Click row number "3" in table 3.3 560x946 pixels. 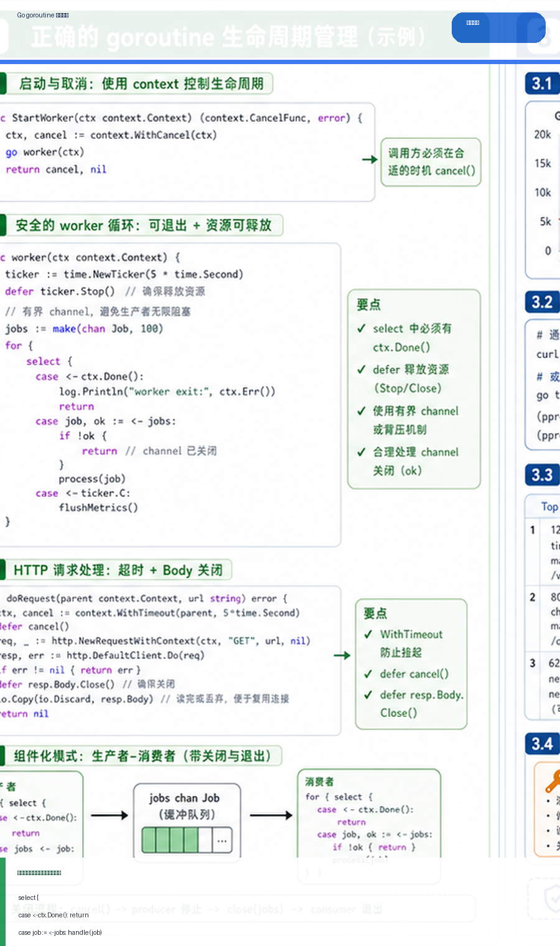[533, 663]
